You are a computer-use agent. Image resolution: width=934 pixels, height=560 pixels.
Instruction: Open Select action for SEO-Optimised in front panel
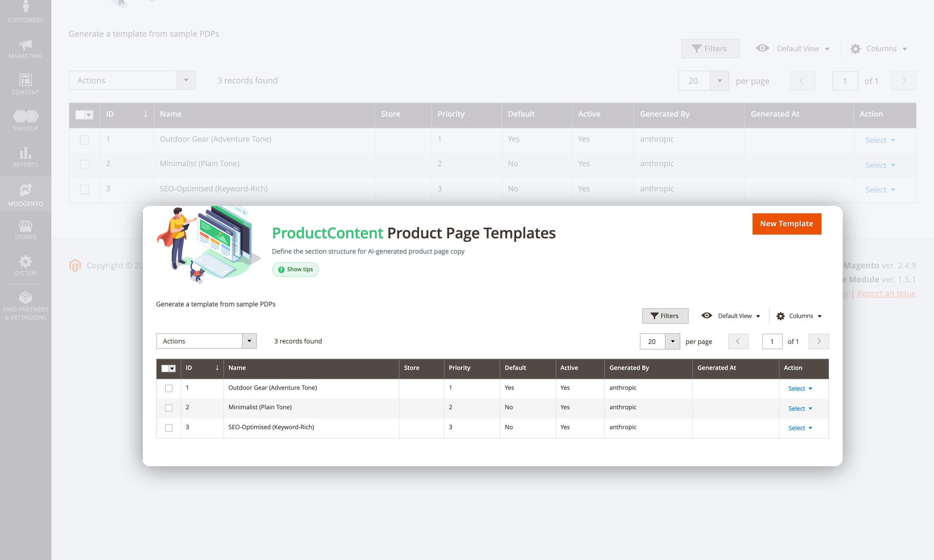pyautogui.click(x=800, y=428)
